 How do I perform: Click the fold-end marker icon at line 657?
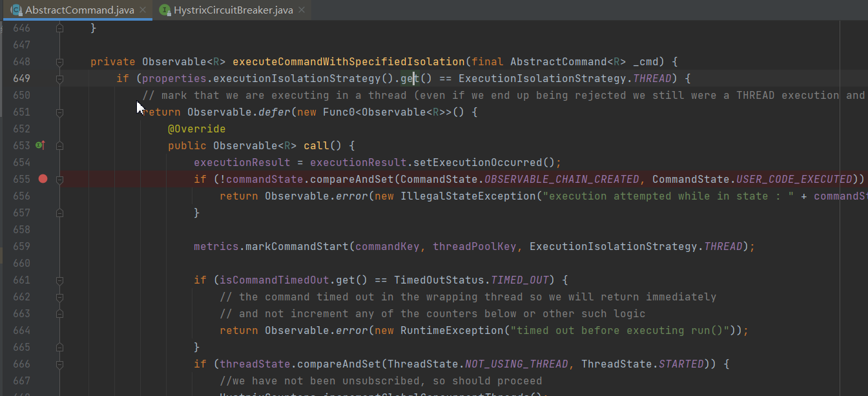point(59,213)
